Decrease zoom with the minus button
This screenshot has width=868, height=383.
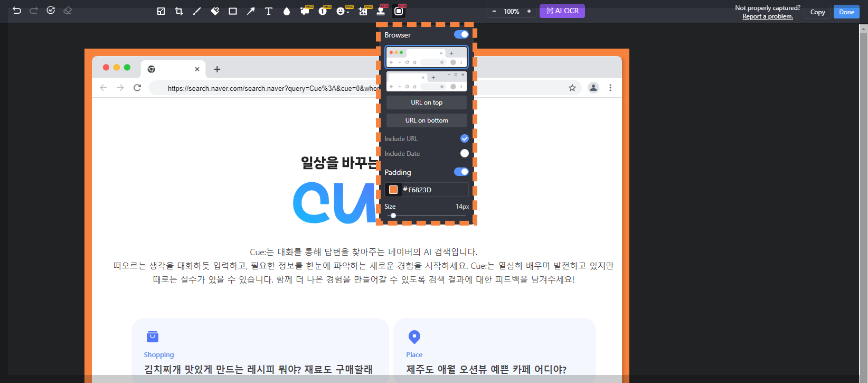click(x=494, y=11)
